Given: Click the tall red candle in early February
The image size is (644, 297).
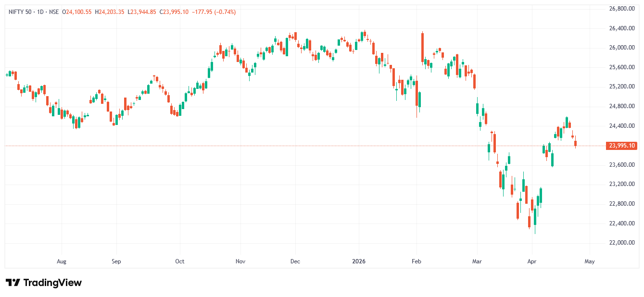Looking at the screenshot, I should [x=422, y=48].
